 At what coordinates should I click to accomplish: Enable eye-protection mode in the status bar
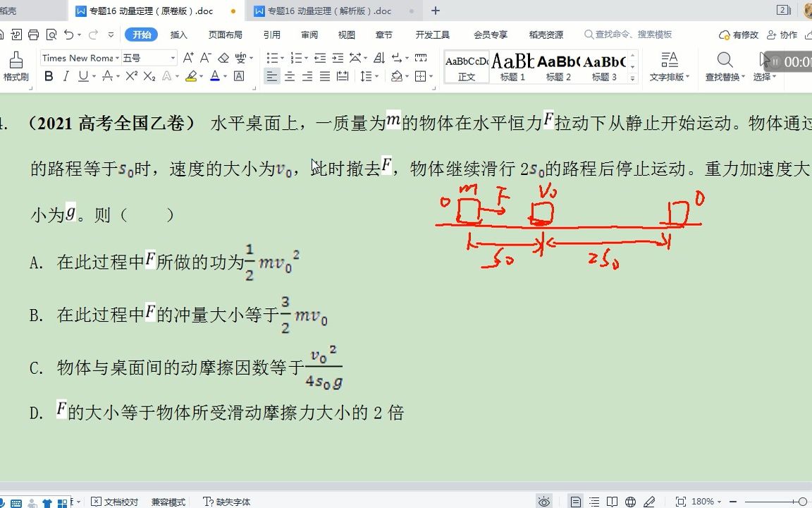pyautogui.click(x=544, y=502)
